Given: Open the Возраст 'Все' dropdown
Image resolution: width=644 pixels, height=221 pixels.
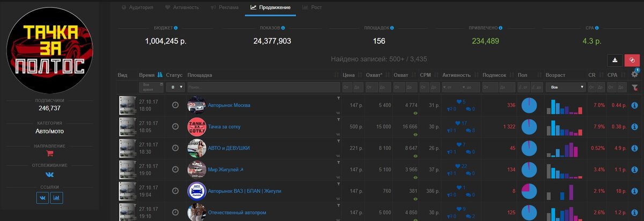Looking at the screenshot, I should 565,87.
